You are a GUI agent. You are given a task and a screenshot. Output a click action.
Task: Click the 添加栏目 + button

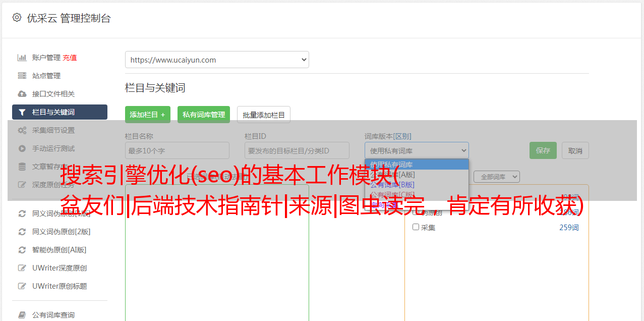[x=148, y=115]
